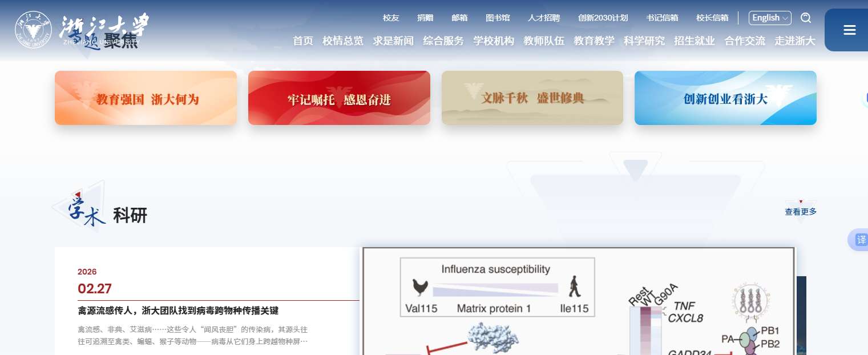This screenshot has height=355, width=868.
Task: Click the 创新2030计划 link
Action: coord(603,18)
